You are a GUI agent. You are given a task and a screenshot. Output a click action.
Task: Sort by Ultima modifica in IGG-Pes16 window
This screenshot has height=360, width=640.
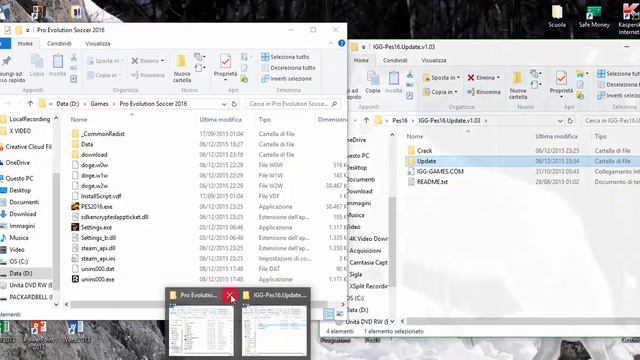(556, 136)
